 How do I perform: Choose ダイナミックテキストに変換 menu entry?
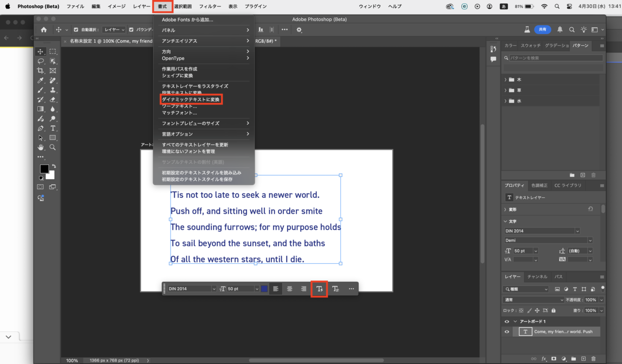[191, 99]
